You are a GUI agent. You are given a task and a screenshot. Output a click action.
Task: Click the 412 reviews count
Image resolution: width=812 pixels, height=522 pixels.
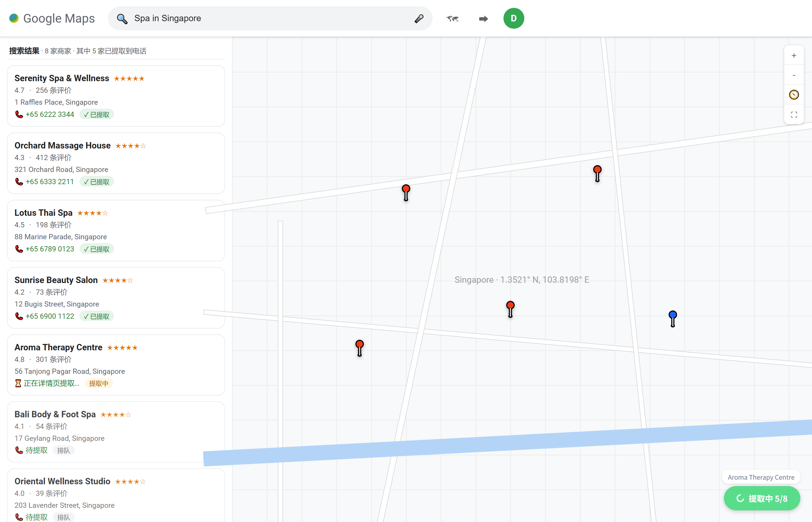pos(54,158)
